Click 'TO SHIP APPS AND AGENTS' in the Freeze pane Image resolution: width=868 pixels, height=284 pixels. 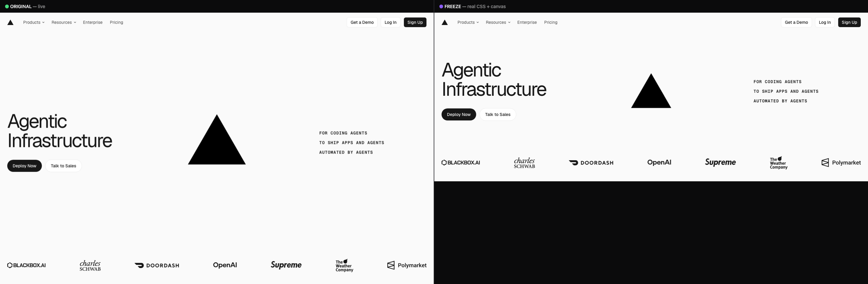point(786,92)
